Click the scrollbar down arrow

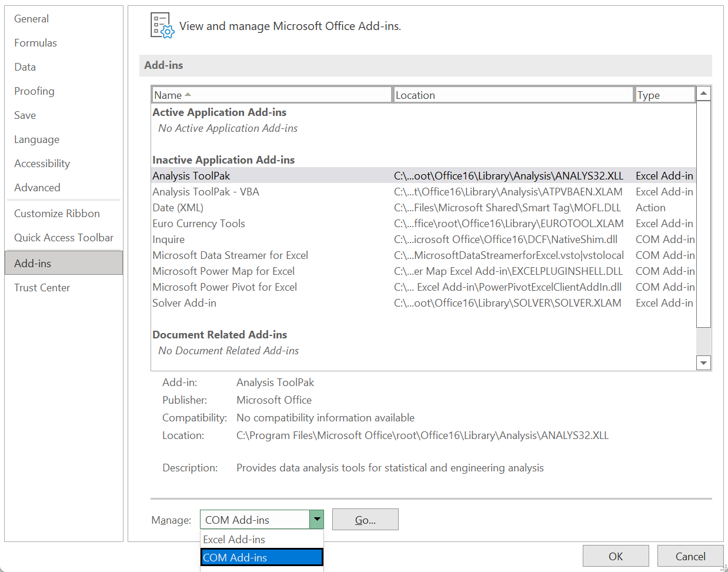coord(703,363)
